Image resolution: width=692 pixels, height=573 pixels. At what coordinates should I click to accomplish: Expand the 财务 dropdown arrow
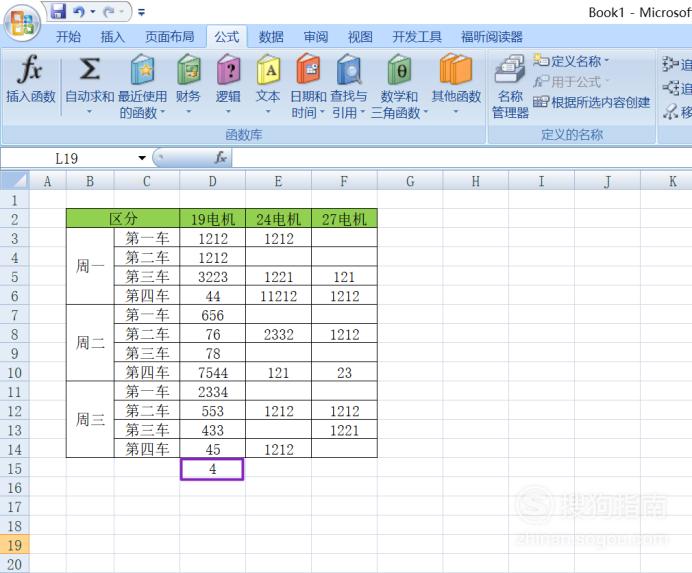(x=188, y=112)
